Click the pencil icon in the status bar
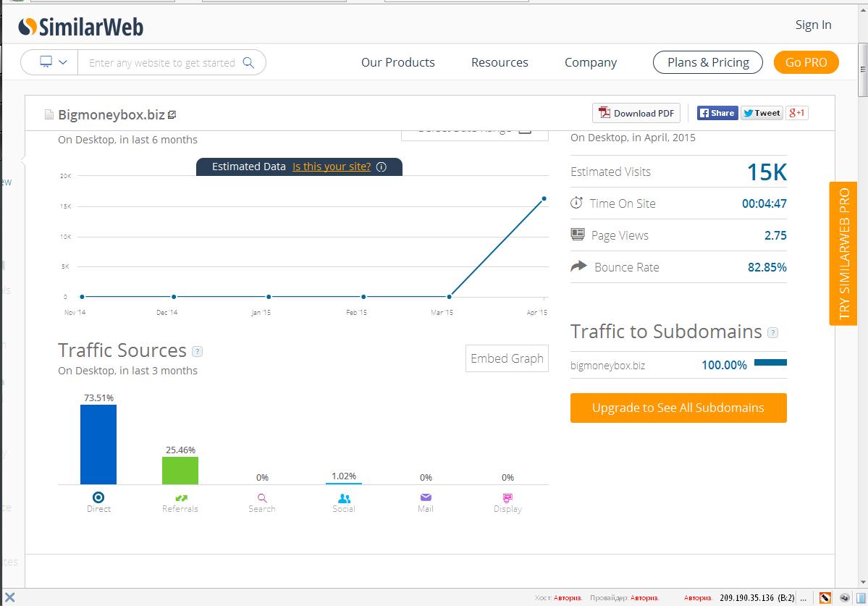The height and width of the screenshot is (606, 868). tap(825, 598)
